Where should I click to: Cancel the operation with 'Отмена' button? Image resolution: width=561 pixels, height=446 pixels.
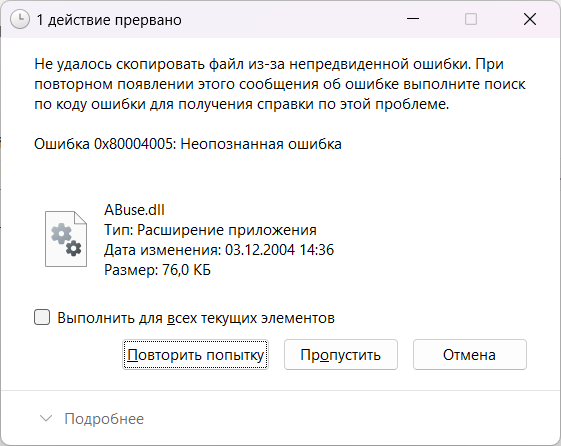pyautogui.click(x=470, y=355)
